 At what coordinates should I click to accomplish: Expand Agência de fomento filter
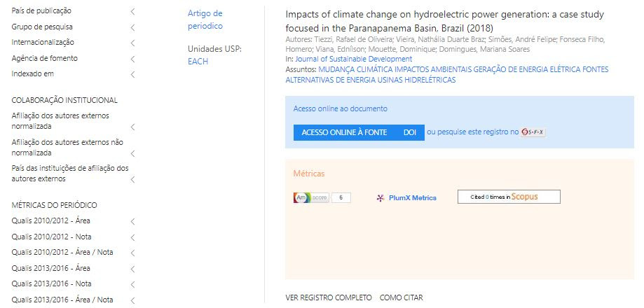[132, 59]
